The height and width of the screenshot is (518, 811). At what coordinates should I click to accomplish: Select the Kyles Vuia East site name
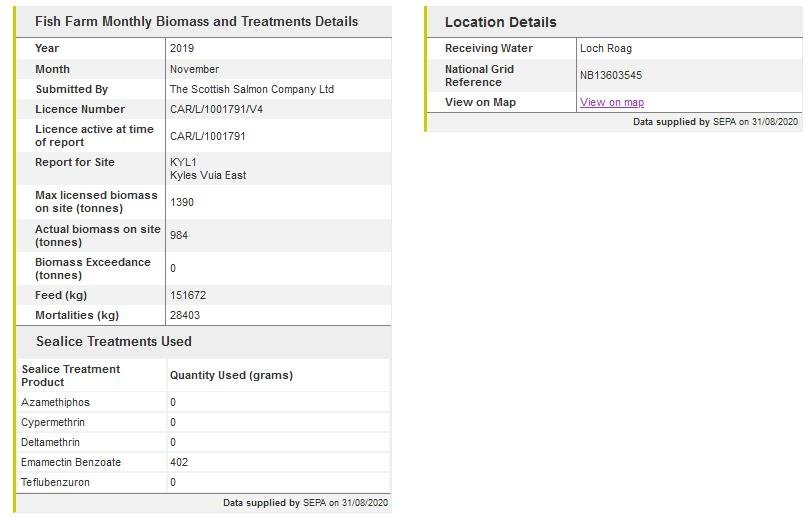[208, 175]
